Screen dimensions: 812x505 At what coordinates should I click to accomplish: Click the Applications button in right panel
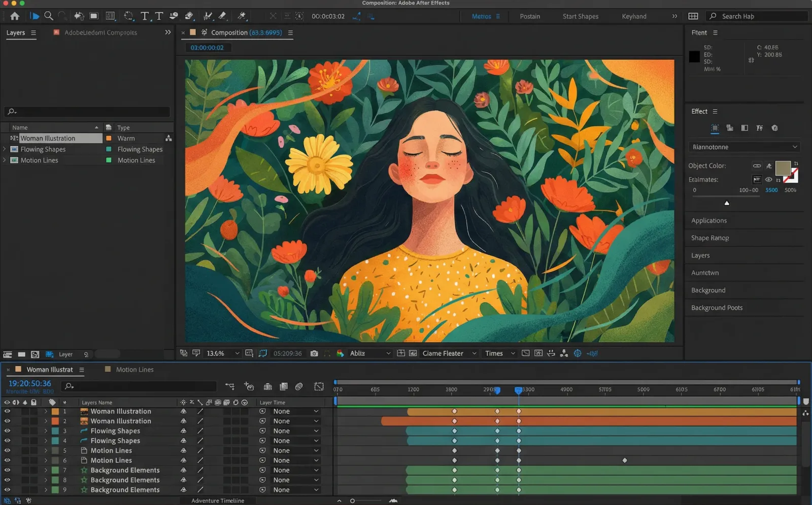click(708, 220)
